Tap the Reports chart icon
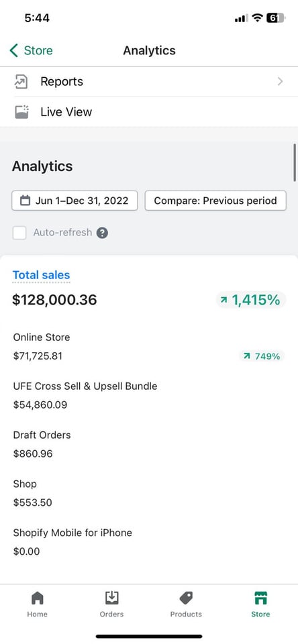298x644 pixels. pos(21,81)
